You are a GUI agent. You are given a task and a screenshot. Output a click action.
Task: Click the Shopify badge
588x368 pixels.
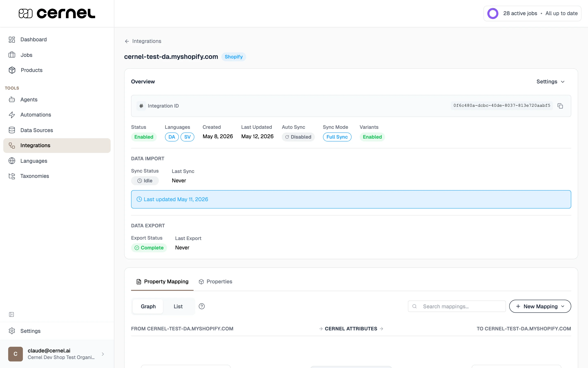point(234,57)
